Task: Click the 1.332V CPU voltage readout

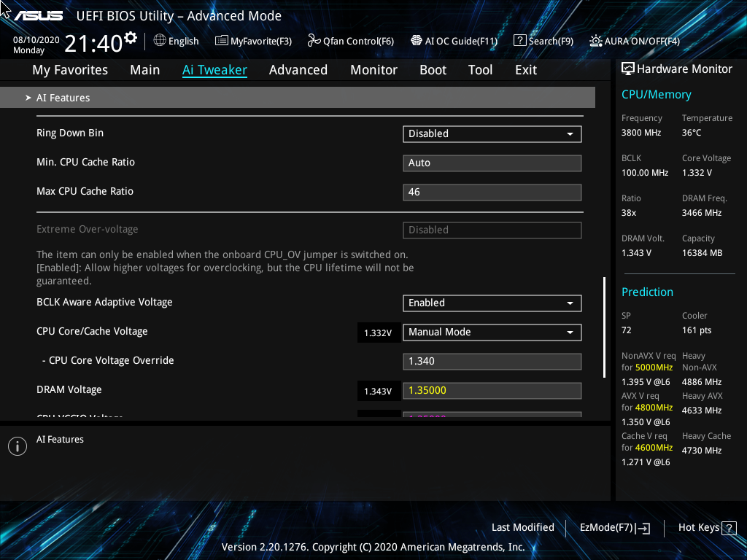Action: pos(379,332)
